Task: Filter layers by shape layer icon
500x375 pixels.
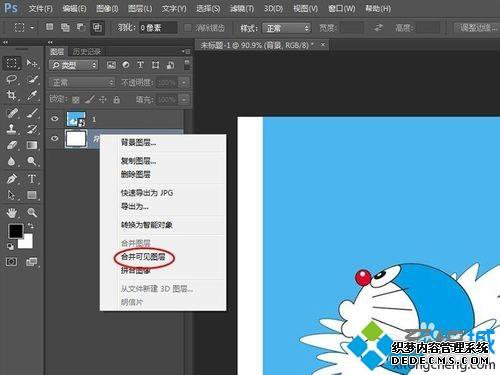Action: pos(155,65)
